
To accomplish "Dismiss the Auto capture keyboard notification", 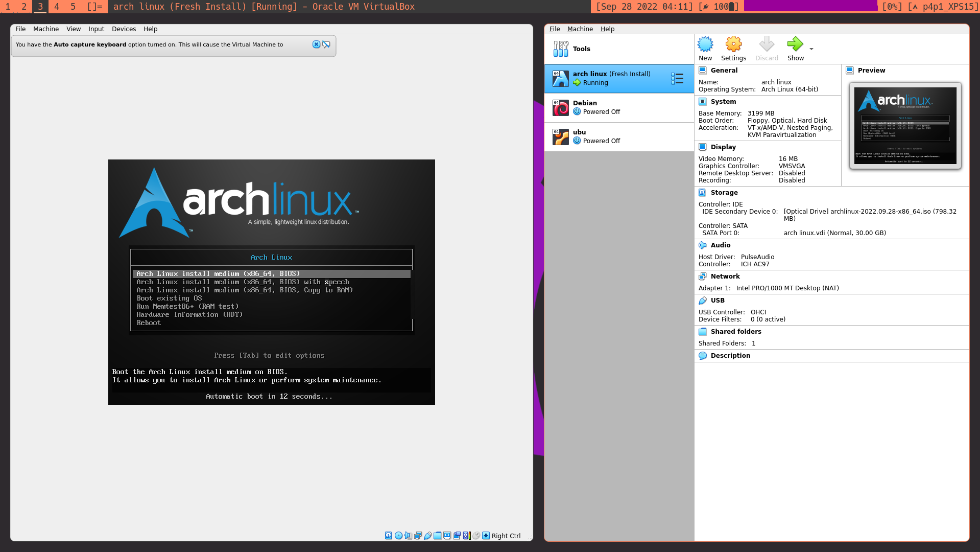I will (316, 44).
